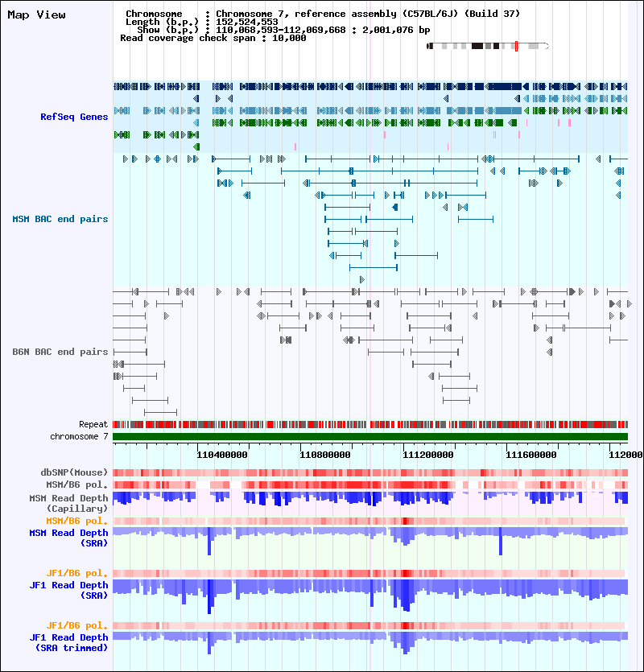Open JF1 Read Depth (SRA) link

point(68,590)
